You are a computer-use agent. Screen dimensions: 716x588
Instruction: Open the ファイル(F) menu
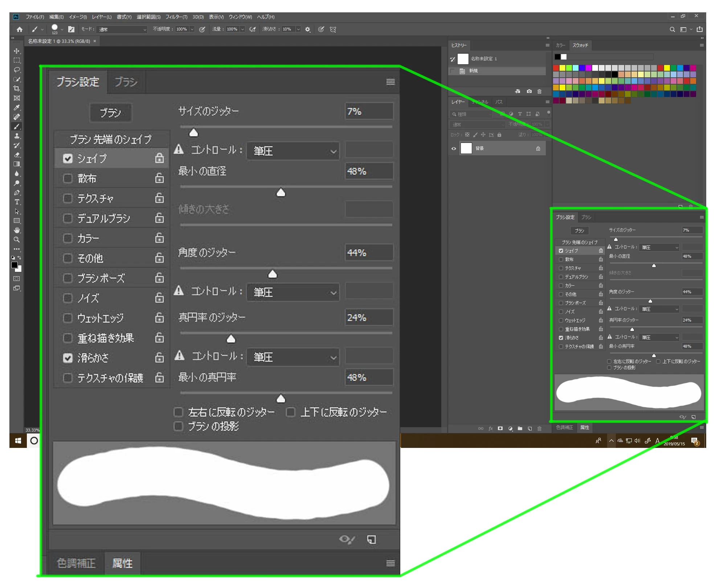(35, 17)
